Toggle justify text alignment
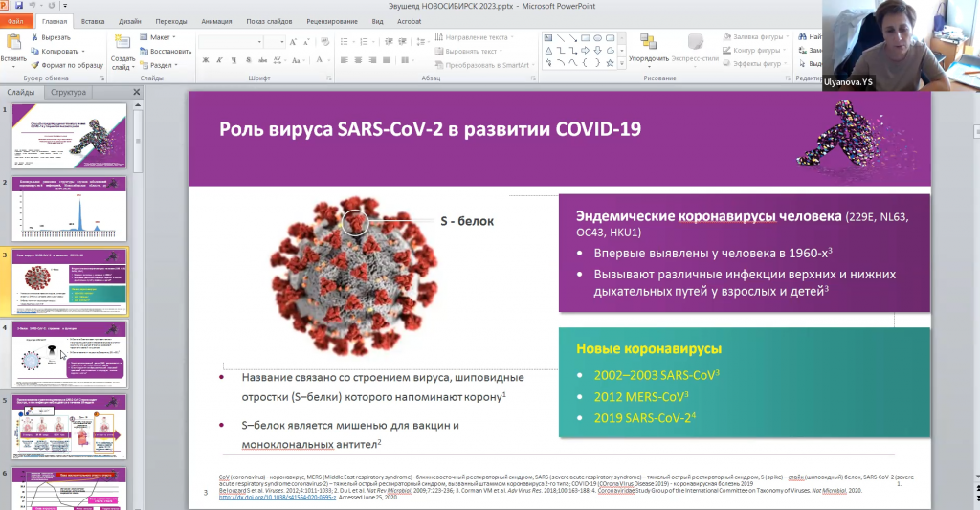 pos(387,60)
